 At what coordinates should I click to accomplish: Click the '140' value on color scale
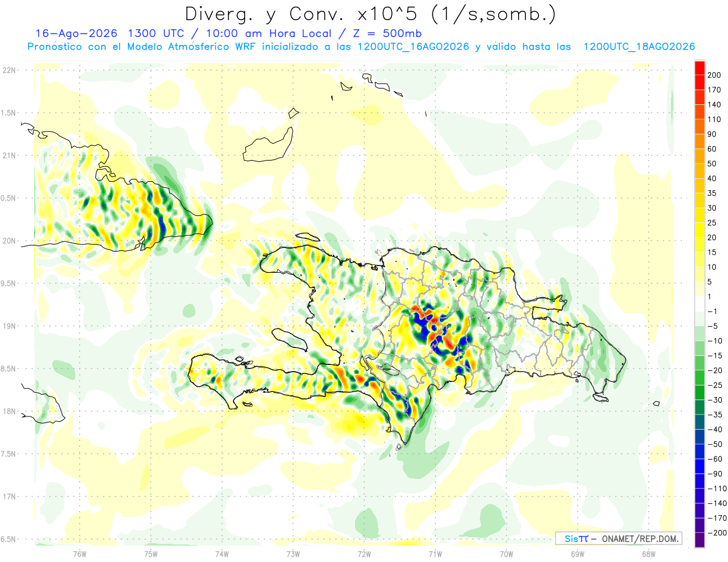point(713,105)
